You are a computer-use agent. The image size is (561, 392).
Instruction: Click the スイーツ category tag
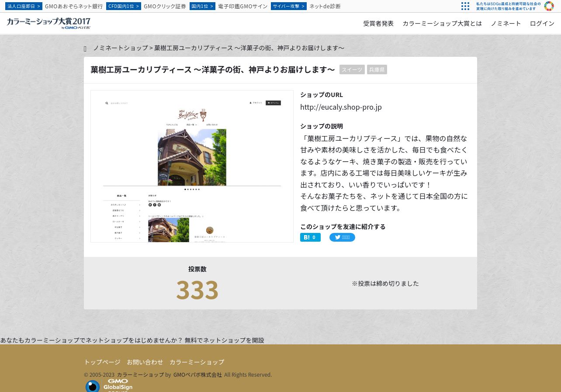pos(352,69)
